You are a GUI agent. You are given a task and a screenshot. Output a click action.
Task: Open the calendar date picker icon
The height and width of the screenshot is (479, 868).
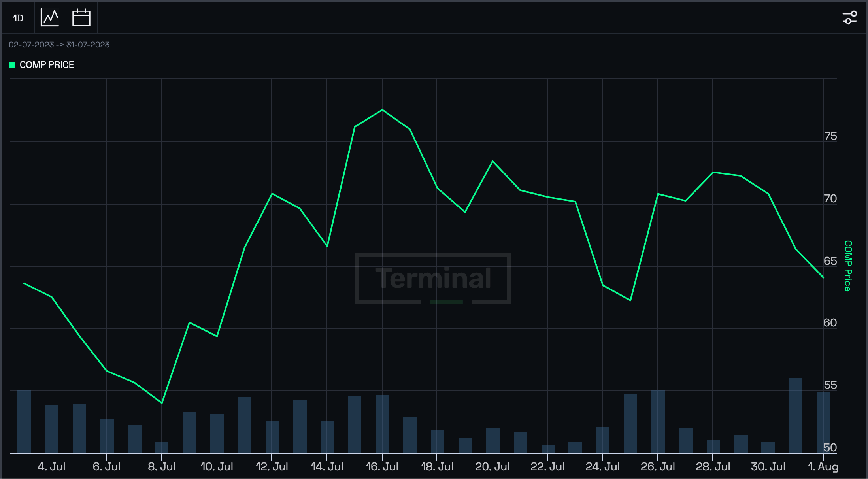click(81, 18)
